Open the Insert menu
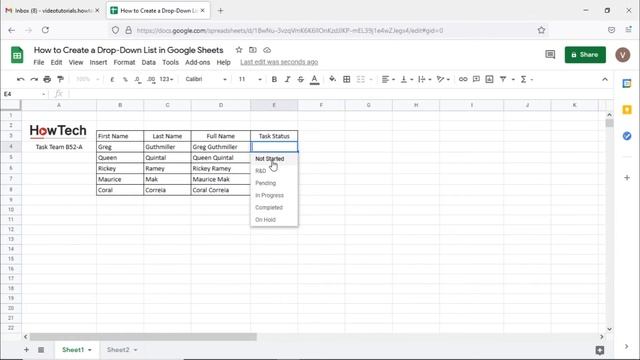The image size is (640, 360). [98, 62]
